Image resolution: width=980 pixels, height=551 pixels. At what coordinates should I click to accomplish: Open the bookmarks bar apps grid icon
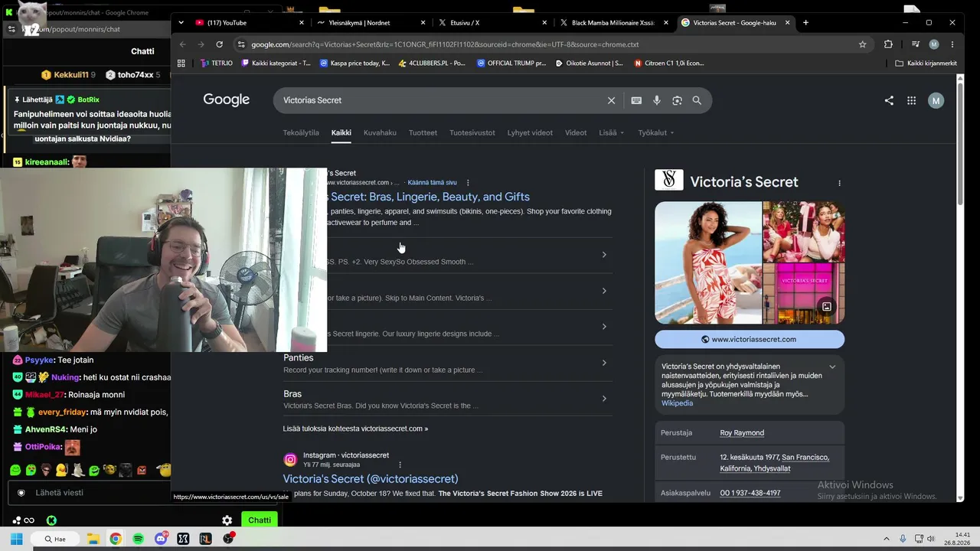pos(181,64)
